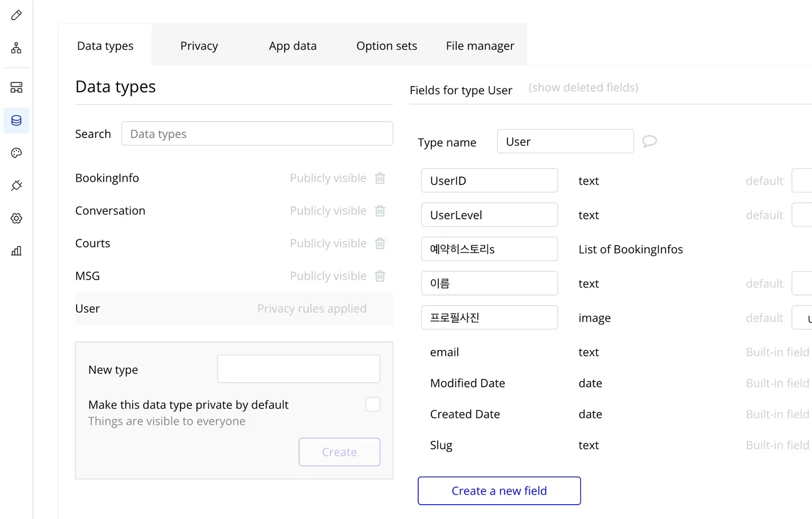Click the Data types search box
This screenshot has width=812, height=519.
(257, 134)
